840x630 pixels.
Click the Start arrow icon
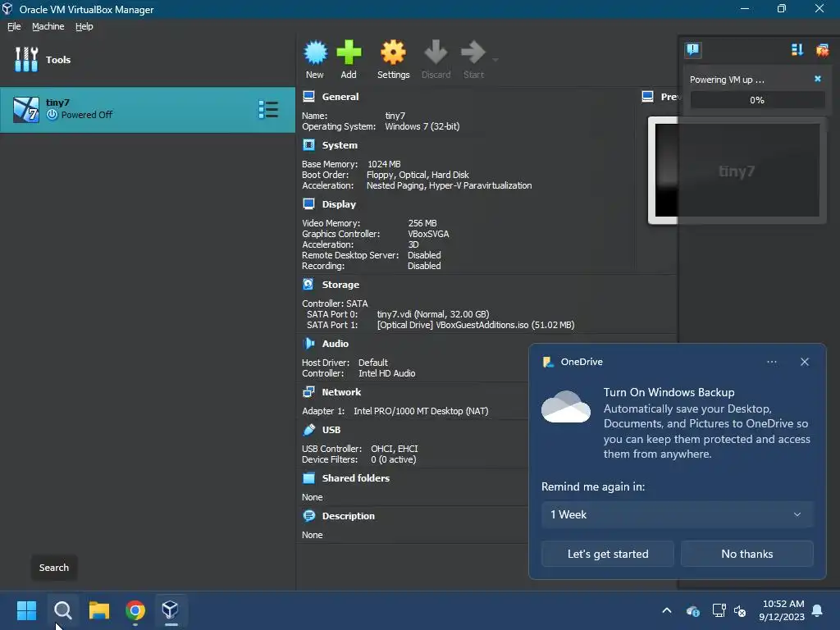pos(473,52)
